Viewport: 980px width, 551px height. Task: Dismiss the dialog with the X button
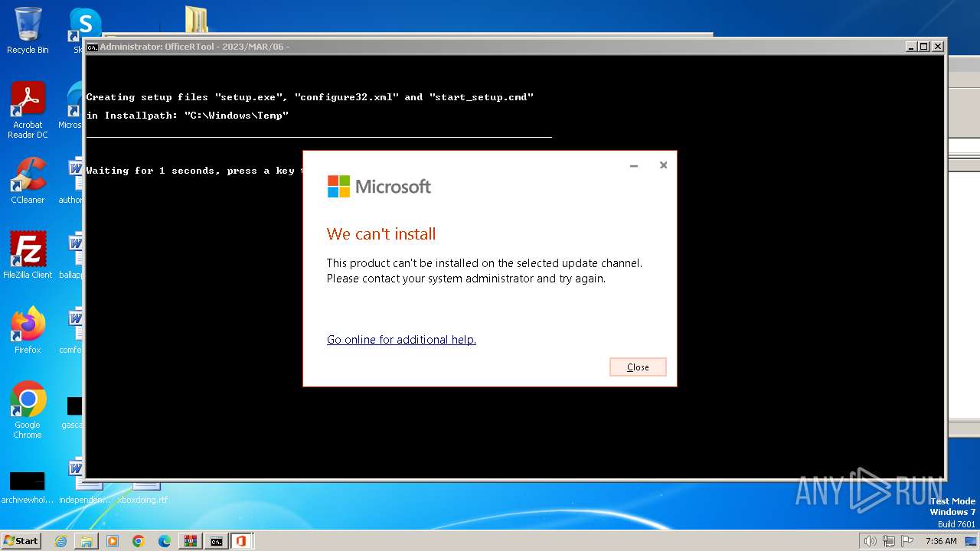663,165
